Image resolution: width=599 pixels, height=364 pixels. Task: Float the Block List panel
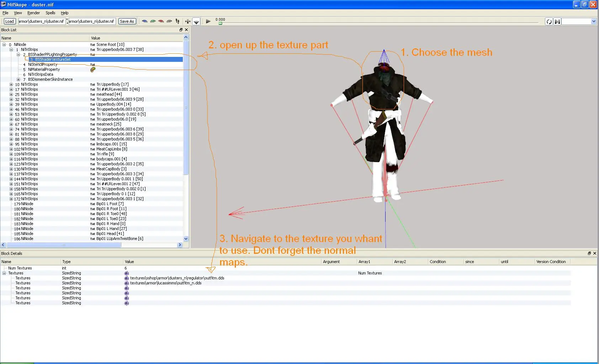[181, 30]
